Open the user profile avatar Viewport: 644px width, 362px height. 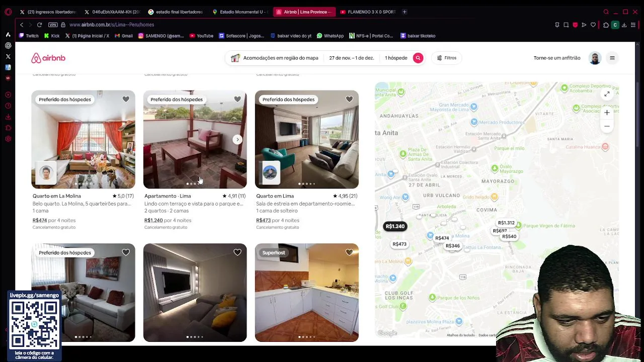pos(595,58)
